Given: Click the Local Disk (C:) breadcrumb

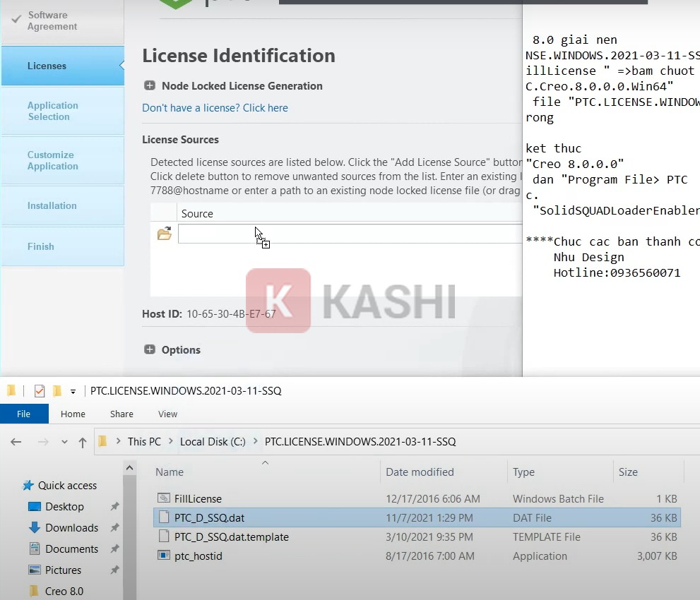Looking at the screenshot, I should 213,441.
